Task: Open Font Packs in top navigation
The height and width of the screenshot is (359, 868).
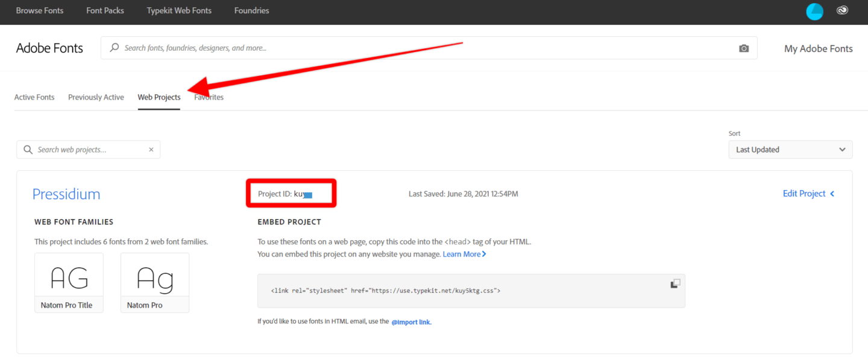Action: (x=105, y=11)
